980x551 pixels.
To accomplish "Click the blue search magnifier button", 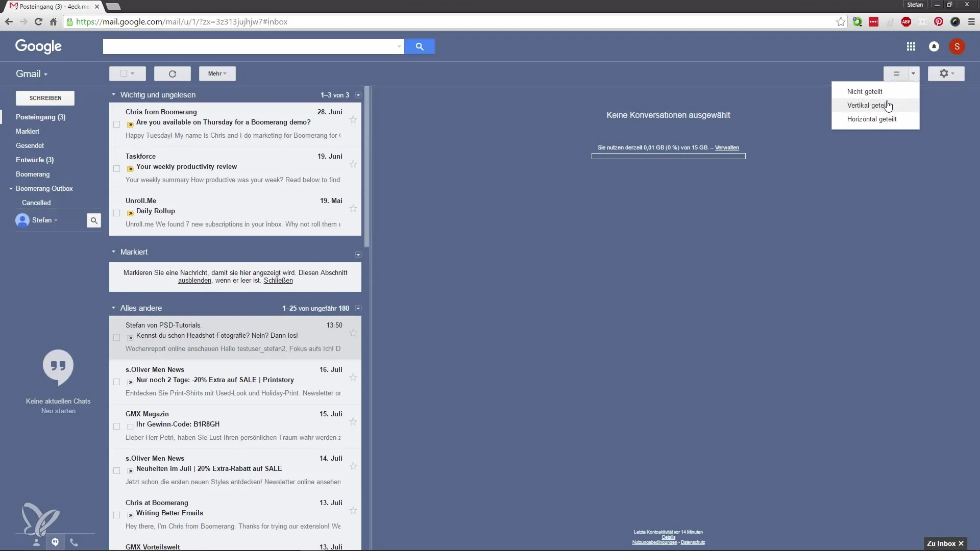I will [420, 46].
